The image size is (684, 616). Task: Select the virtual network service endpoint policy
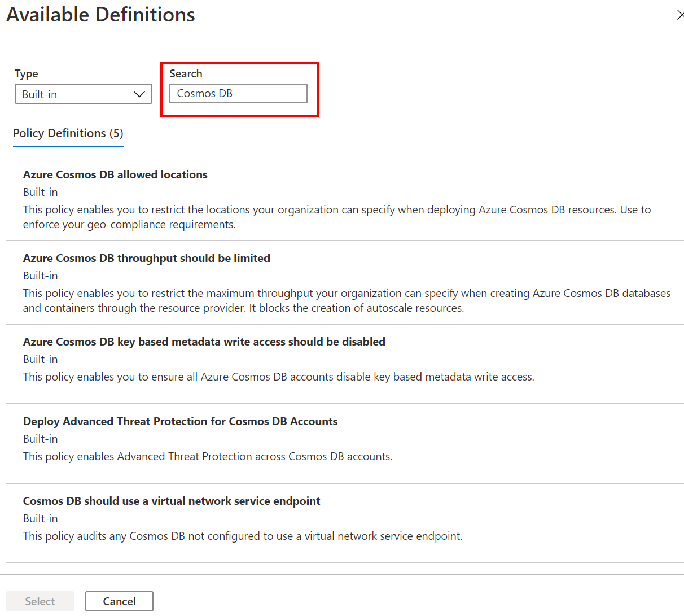[x=171, y=501]
